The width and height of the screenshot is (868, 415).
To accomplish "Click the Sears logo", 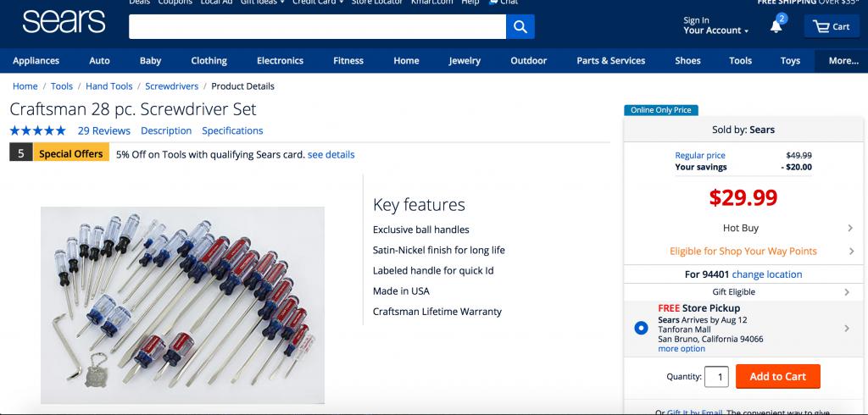I will pos(64,23).
